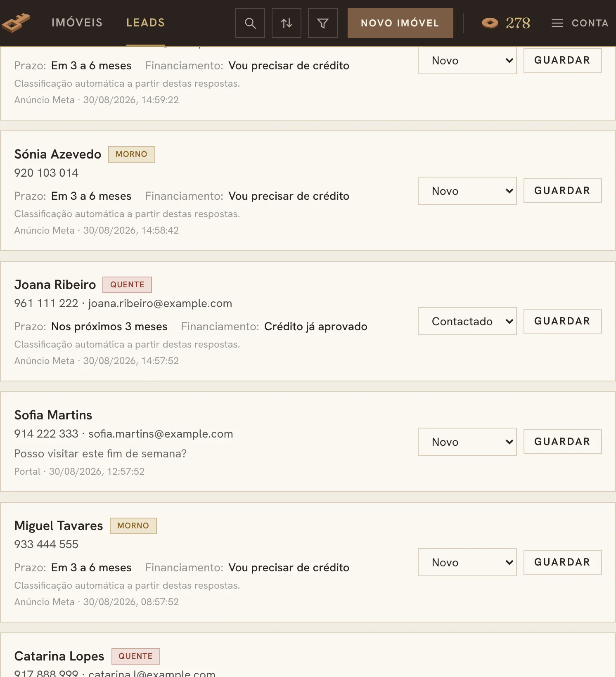Screen dimensions: 616x677
Task: Click the Quente badge next to Catarina Lopes
Action: coord(136,656)
